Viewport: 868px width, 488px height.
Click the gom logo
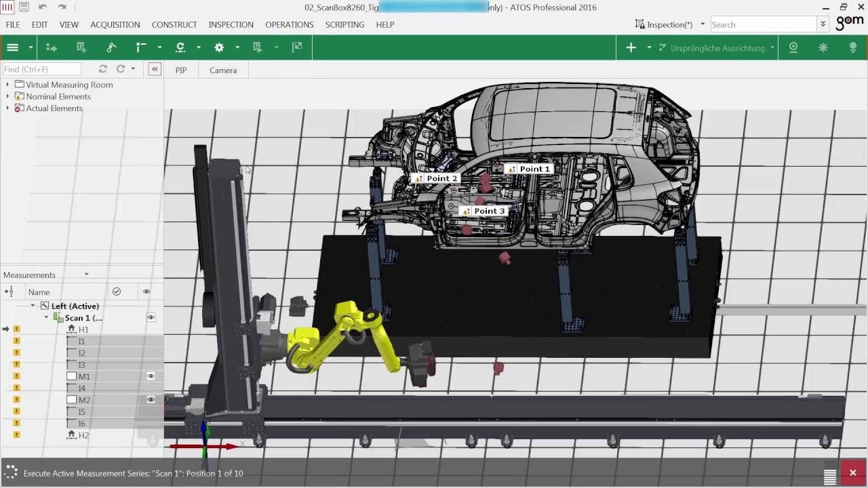click(850, 23)
